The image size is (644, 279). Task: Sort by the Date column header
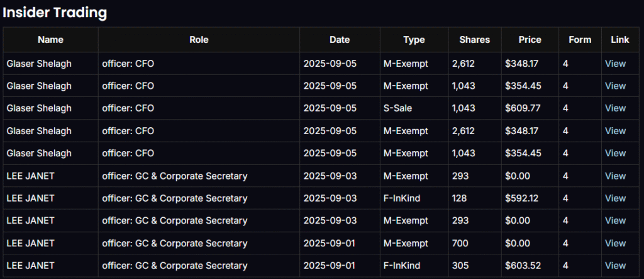click(x=340, y=40)
